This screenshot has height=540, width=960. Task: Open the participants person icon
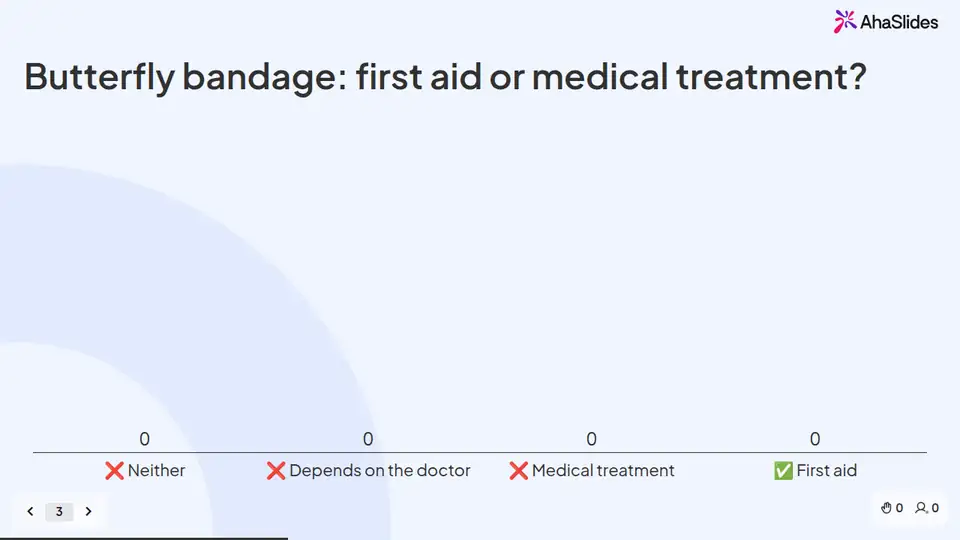tap(921, 508)
